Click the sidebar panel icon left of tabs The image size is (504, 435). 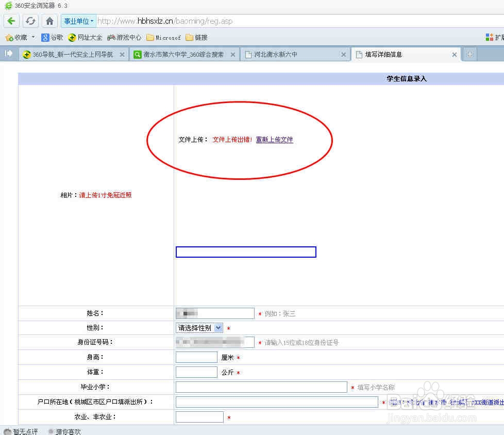tap(8, 54)
